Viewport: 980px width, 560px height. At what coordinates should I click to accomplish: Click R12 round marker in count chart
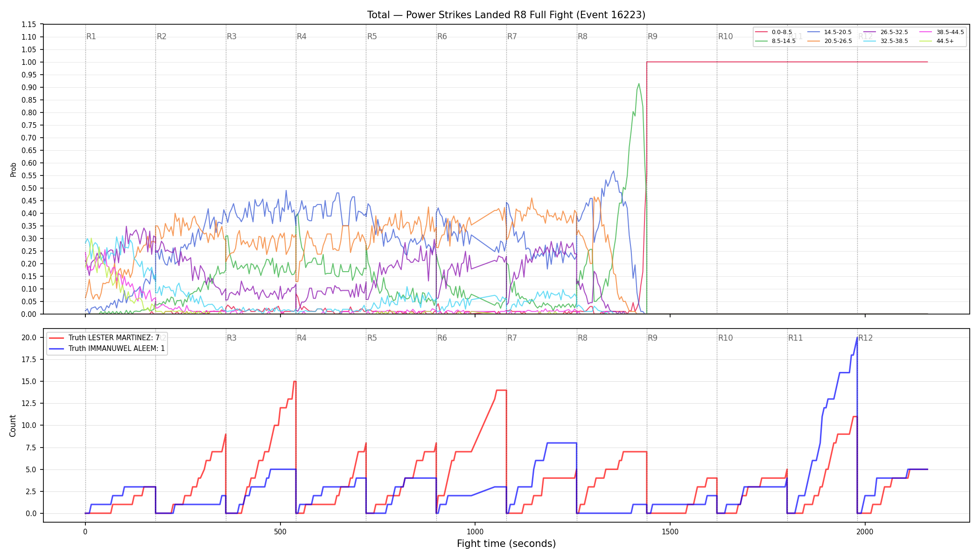[x=866, y=338]
